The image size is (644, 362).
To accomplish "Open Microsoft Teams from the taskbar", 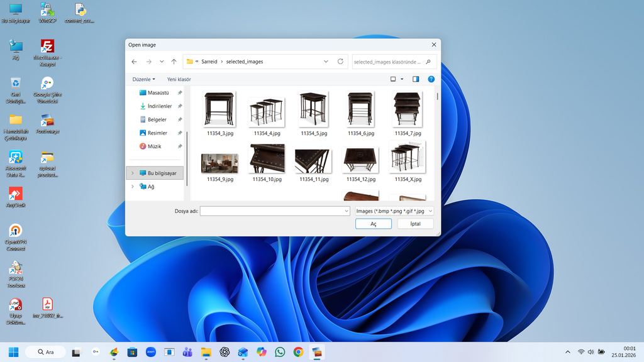I will pyautogui.click(x=187, y=352).
